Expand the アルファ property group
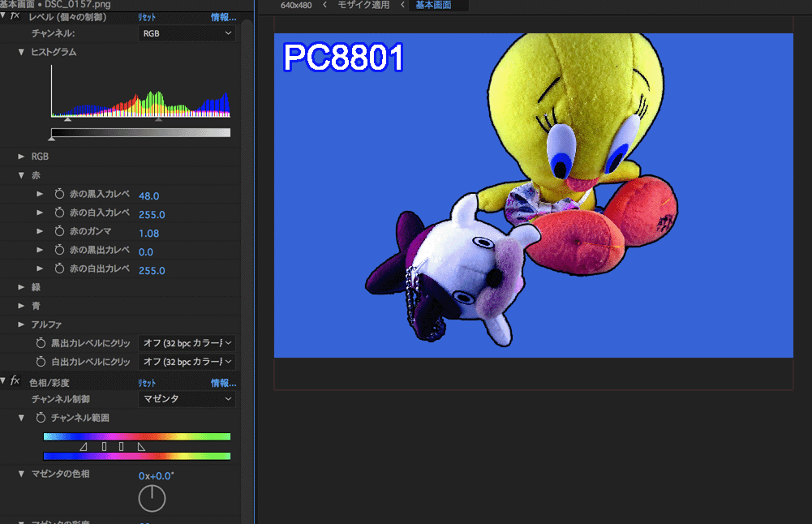812x524 pixels. (x=21, y=324)
